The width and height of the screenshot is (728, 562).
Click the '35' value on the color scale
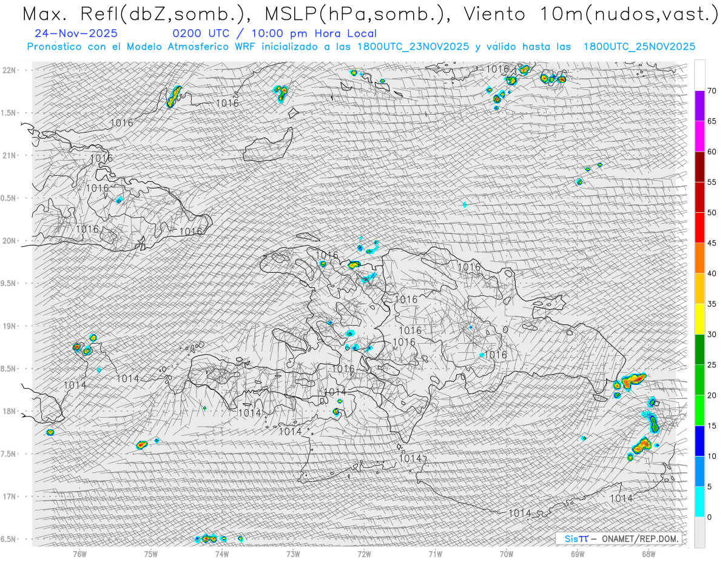(x=712, y=304)
